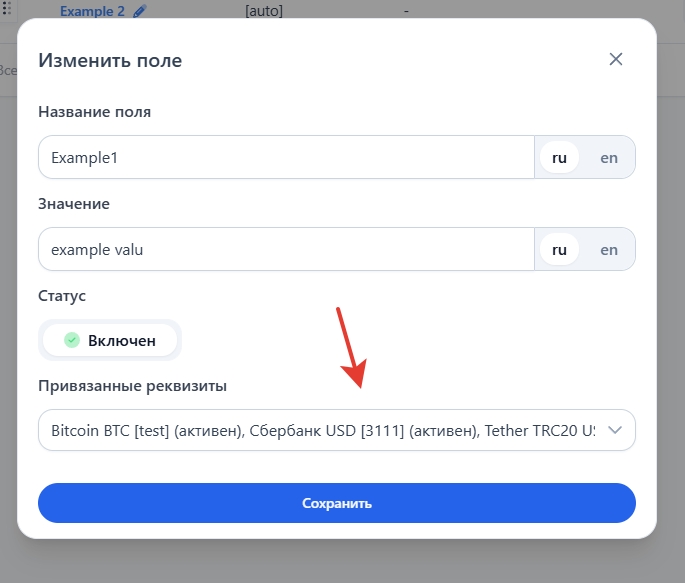Click the green checkmark icon in the status
The image size is (685, 583).
tap(72, 340)
